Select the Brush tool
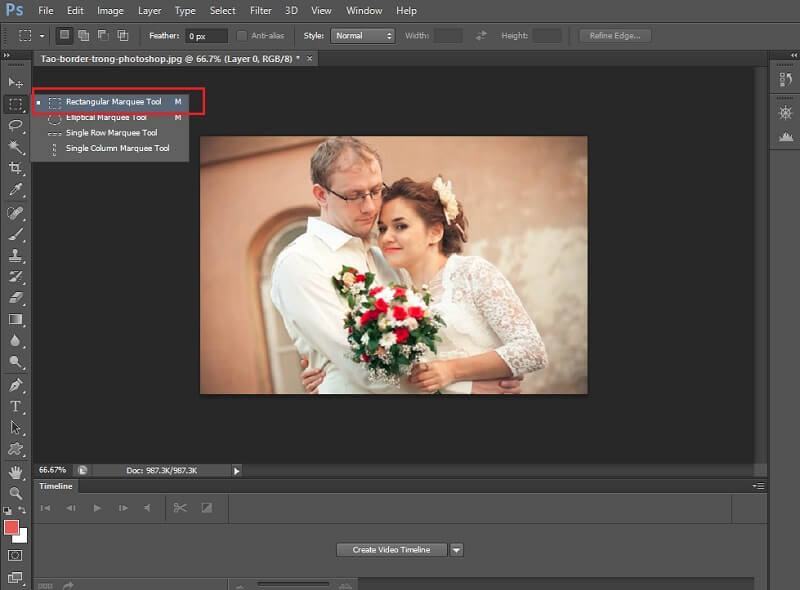The image size is (800, 590). pos(15,234)
